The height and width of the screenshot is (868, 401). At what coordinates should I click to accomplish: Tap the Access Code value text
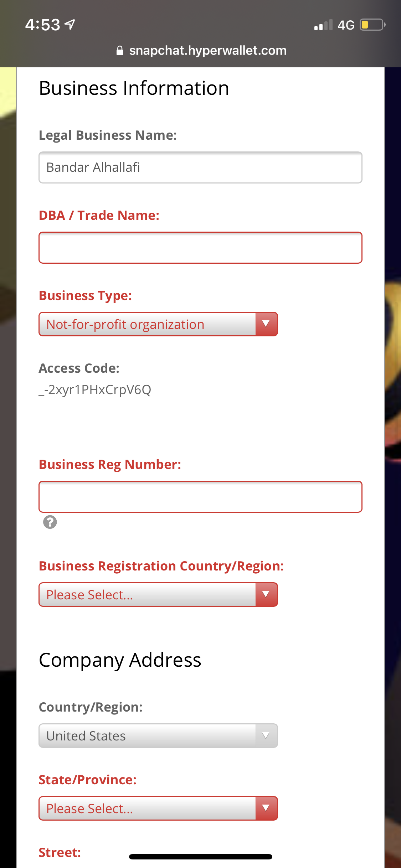pos(95,390)
